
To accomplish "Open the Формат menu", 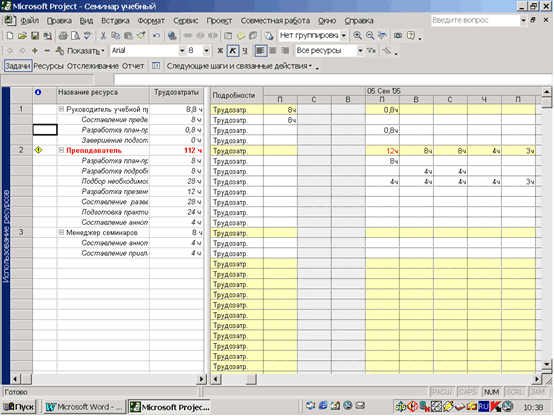I will [151, 20].
